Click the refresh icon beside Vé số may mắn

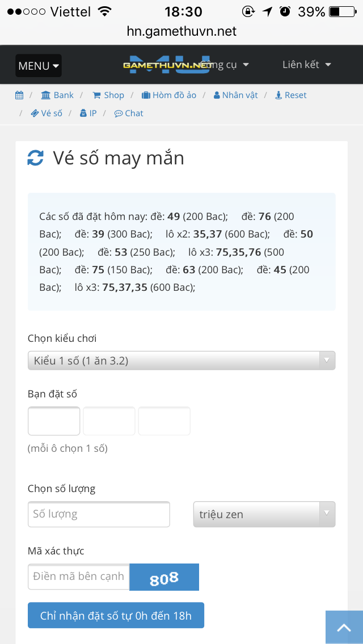point(35,158)
